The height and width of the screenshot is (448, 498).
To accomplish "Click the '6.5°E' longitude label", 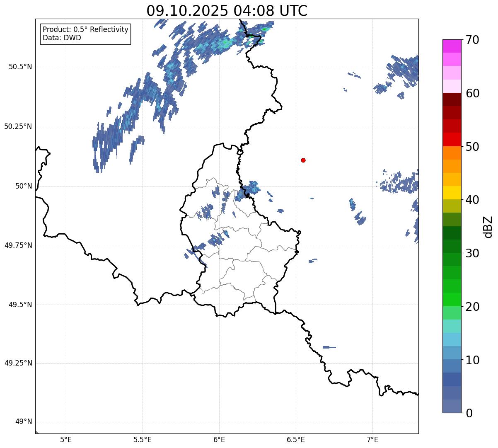I will coord(296,439).
